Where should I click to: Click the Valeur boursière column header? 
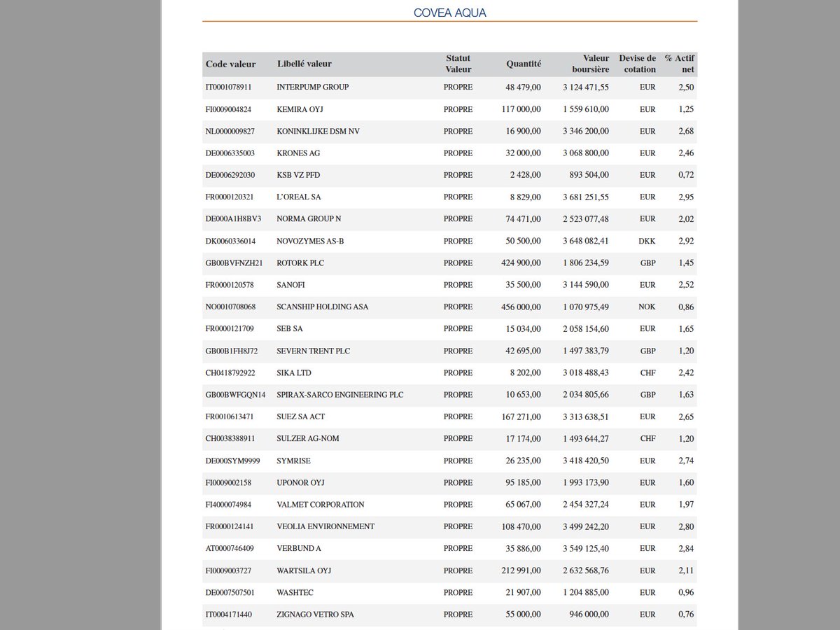tap(591, 64)
